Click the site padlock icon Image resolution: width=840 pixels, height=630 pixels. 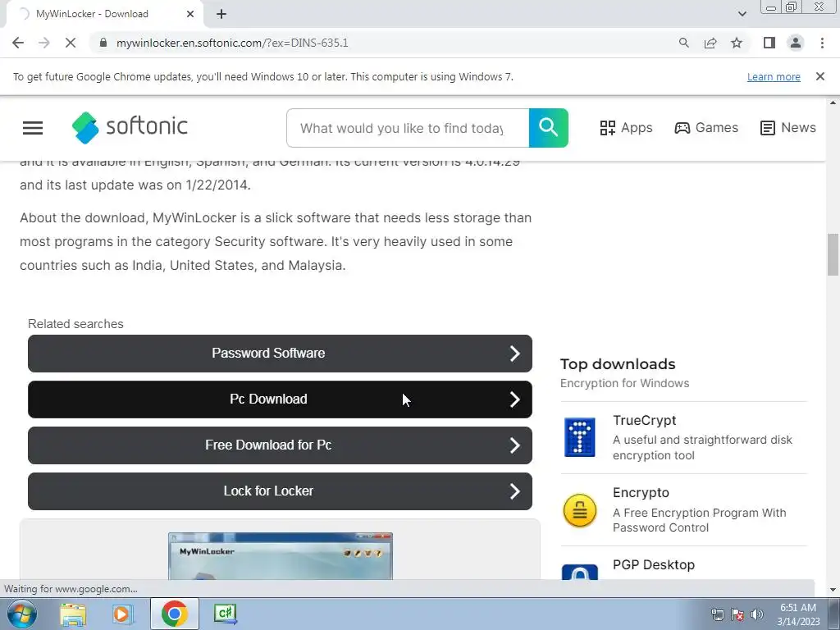point(103,43)
